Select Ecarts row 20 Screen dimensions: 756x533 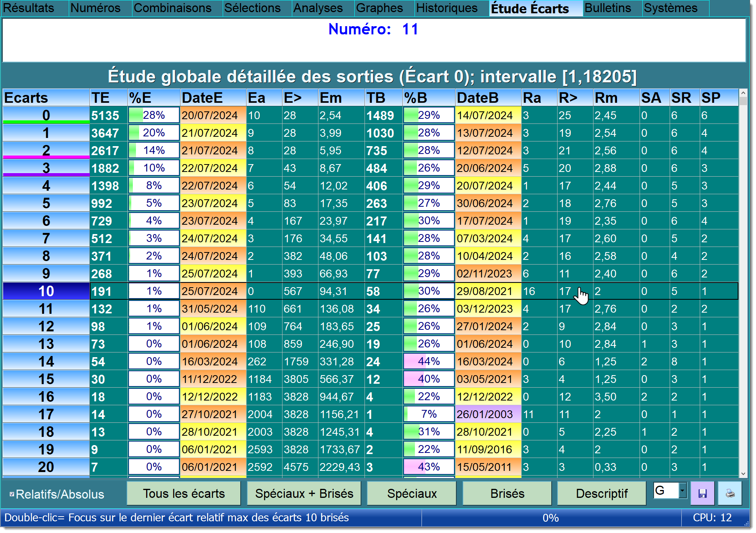point(46,467)
